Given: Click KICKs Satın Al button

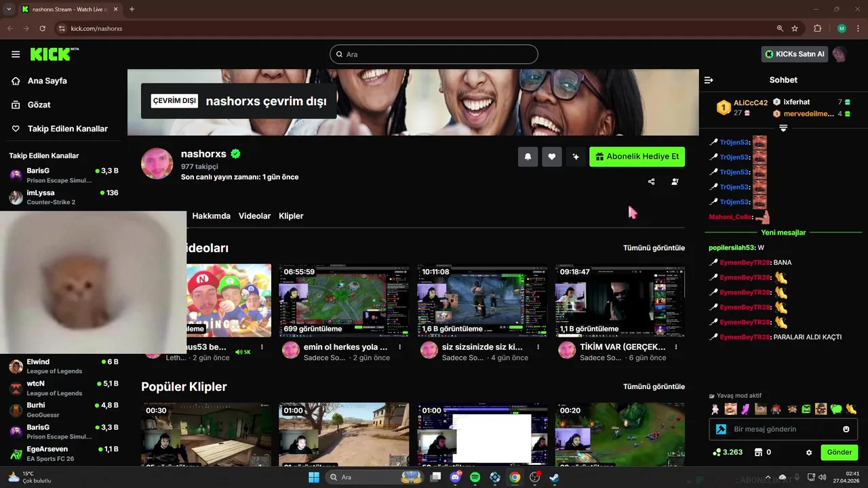Looking at the screenshot, I should (795, 54).
